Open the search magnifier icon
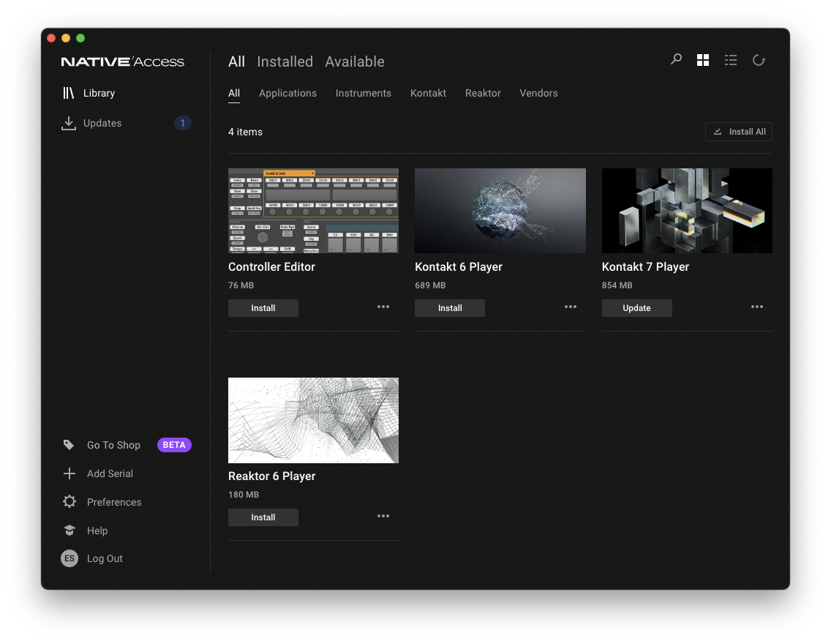 coord(676,59)
